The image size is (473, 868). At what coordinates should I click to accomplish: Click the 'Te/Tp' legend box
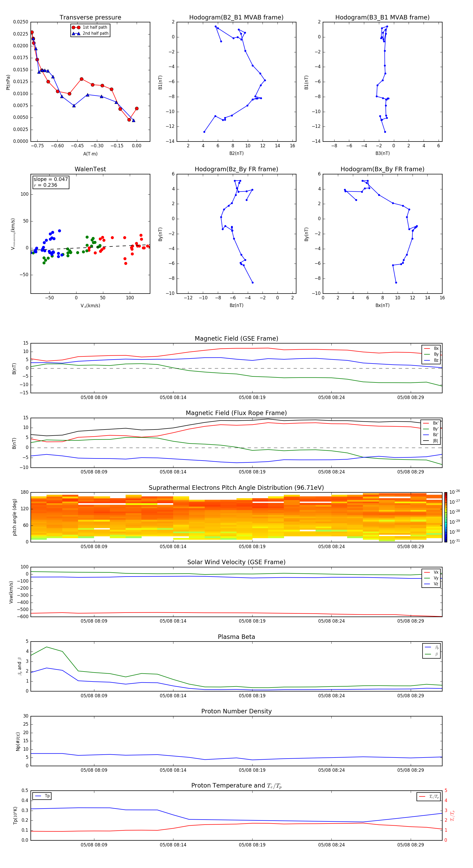click(429, 796)
